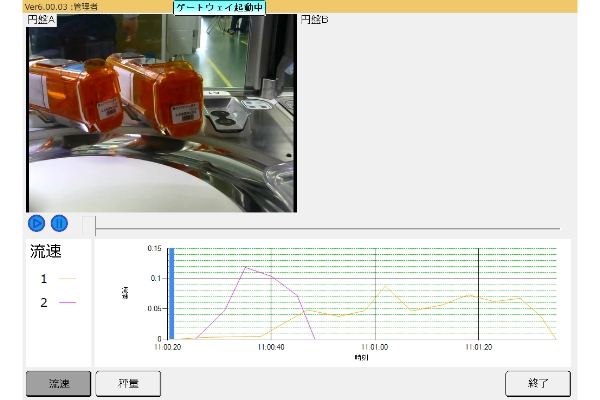600x400 pixels.
Task: Click the blue pause button
Action: [59, 223]
